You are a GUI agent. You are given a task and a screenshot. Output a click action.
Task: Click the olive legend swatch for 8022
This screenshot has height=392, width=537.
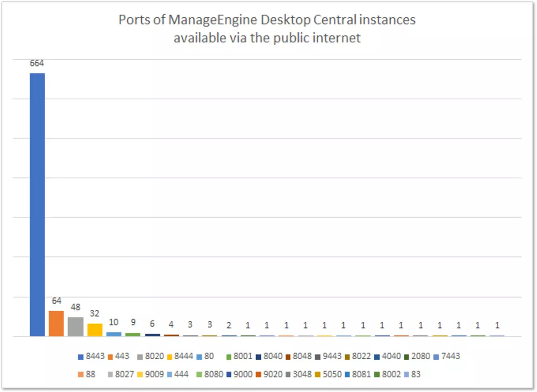pos(347,357)
